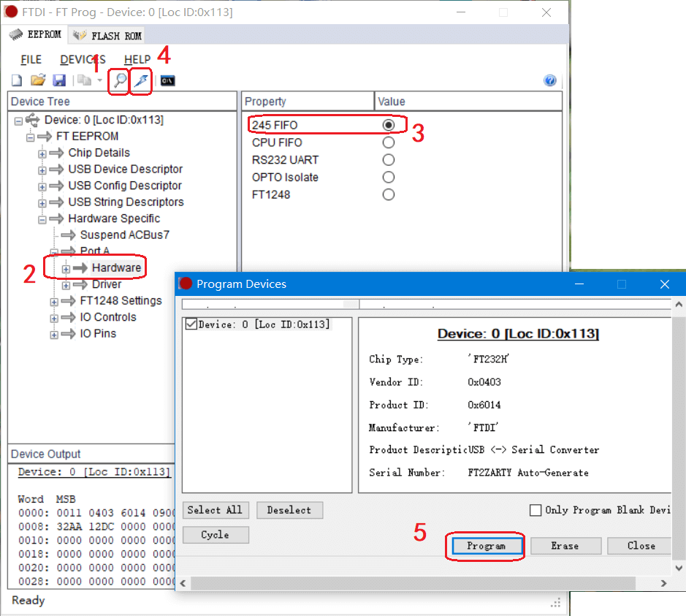The image size is (686, 616).
Task: Click the blue help question mark icon
Action: [x=549, y=80]
